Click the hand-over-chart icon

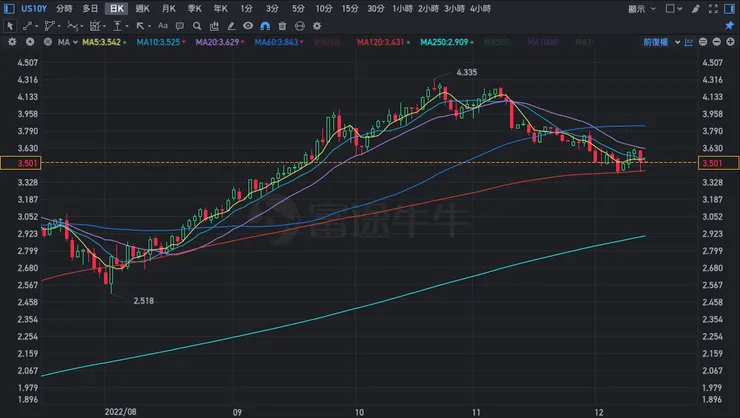(214, 26)
